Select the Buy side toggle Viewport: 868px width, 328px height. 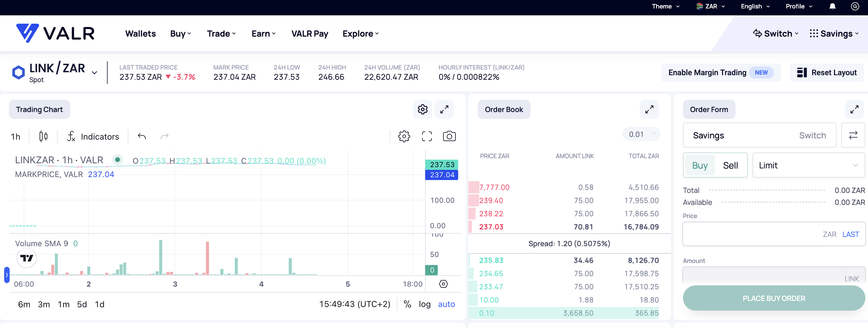700,165
